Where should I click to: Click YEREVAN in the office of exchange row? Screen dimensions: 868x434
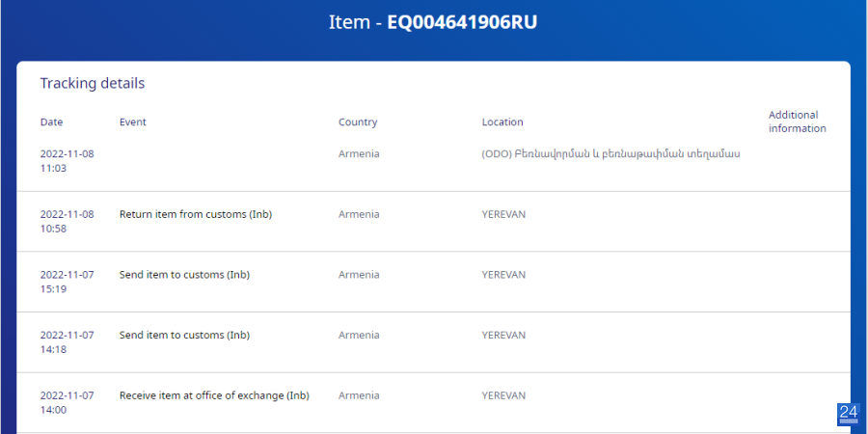(x=503, y=395)
